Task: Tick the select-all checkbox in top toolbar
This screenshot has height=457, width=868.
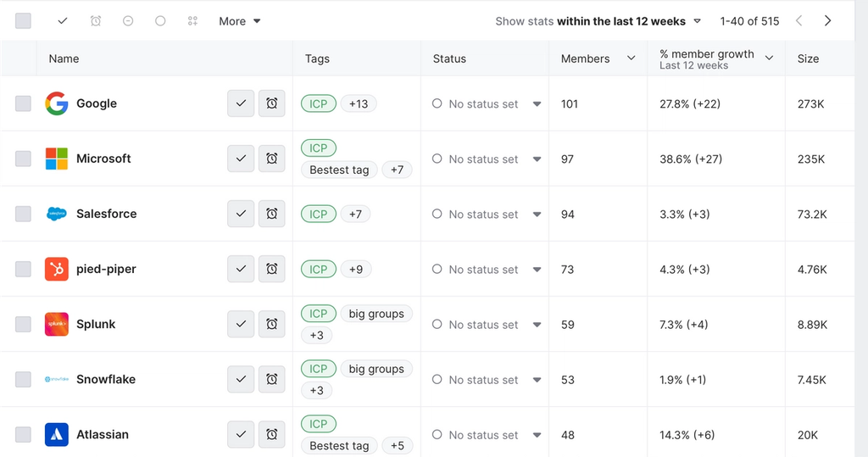Action: tap(23, 21)
